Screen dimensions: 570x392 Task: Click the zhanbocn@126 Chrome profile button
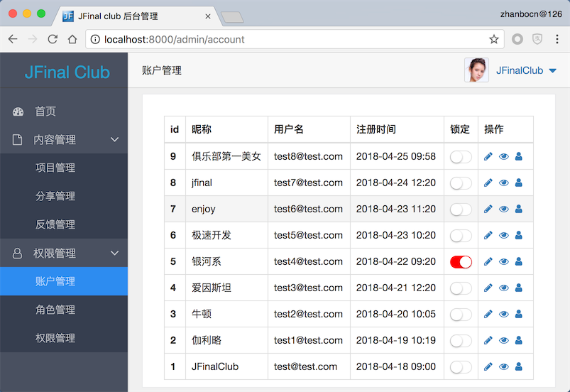pyautogui.click(x=531, y=14)
